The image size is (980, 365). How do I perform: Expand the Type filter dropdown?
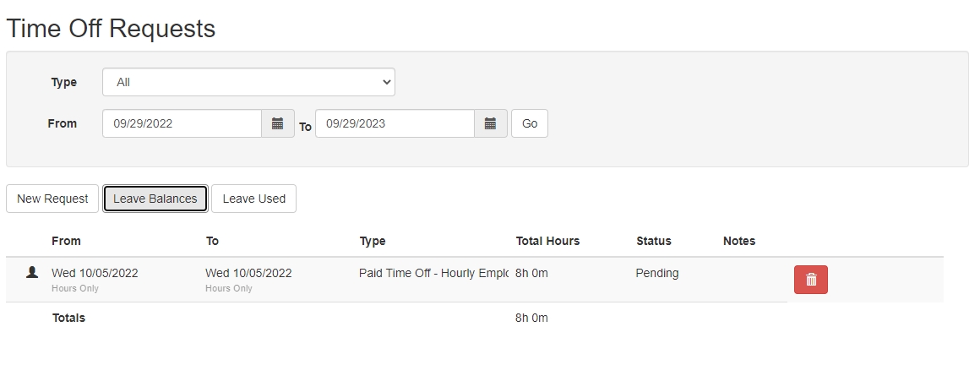[248, 82]
